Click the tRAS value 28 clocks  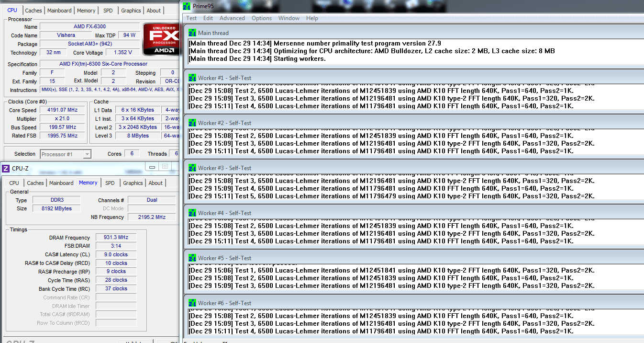tap(116, 280)
